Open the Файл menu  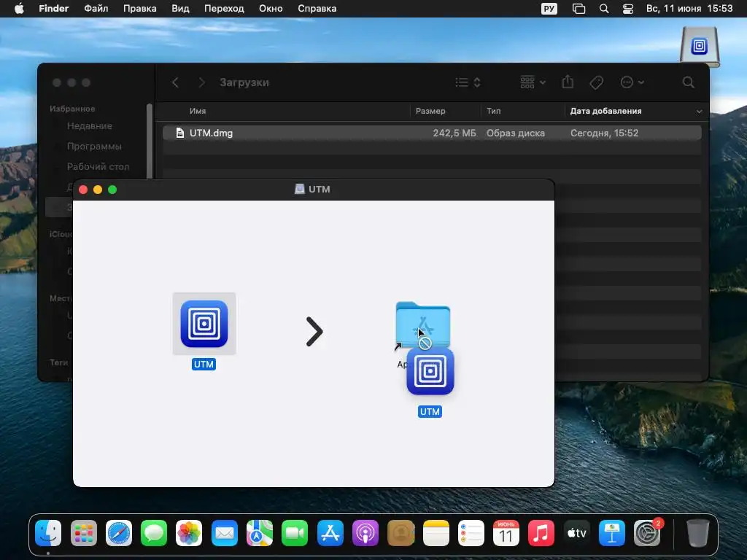click(96, 9)
